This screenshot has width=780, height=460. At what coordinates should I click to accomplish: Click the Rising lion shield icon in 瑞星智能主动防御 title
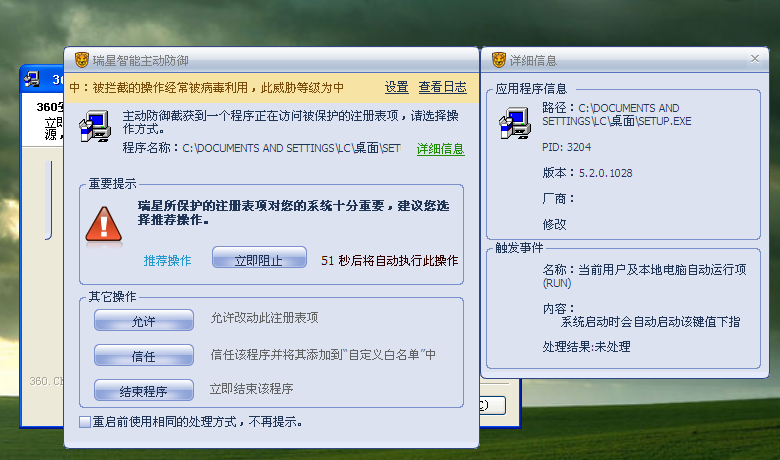coord(82,60)
